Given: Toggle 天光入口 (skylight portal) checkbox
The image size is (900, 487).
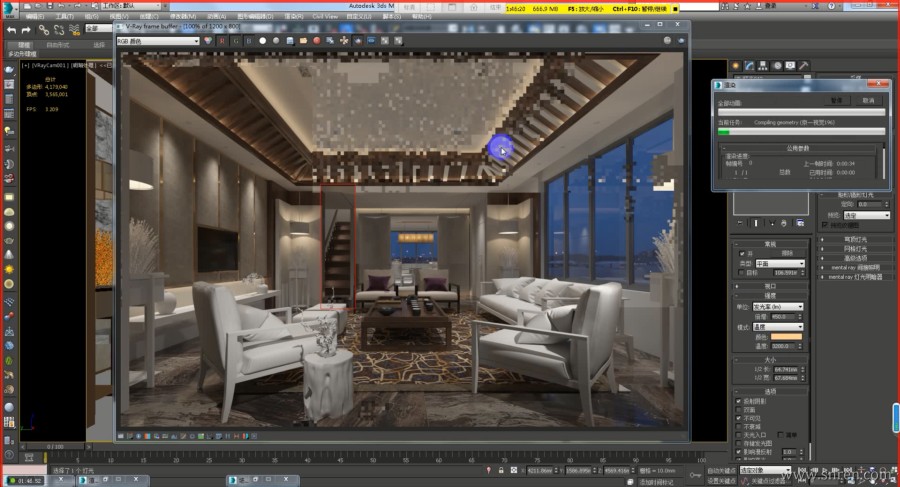Looking at the screenshot, I should [739, 435].
